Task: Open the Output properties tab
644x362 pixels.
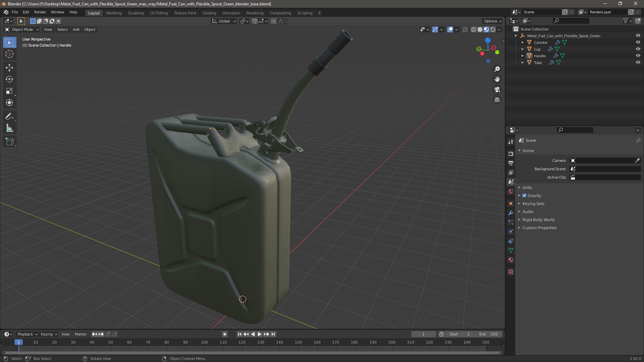Action: click(x=511, y=163)
